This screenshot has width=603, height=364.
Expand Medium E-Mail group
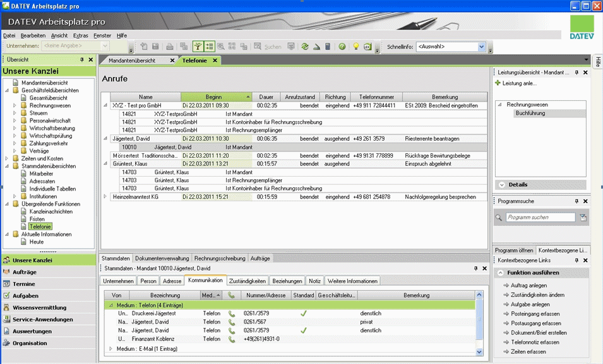tap(112, 348)
